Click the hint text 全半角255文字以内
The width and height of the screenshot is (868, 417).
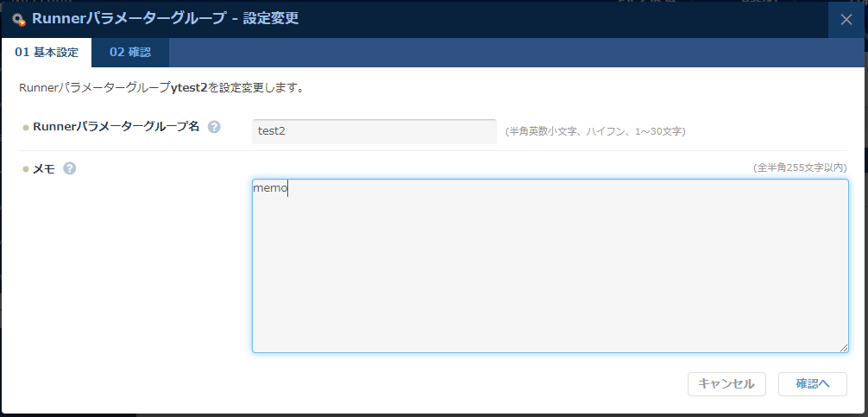click(801, 167)
